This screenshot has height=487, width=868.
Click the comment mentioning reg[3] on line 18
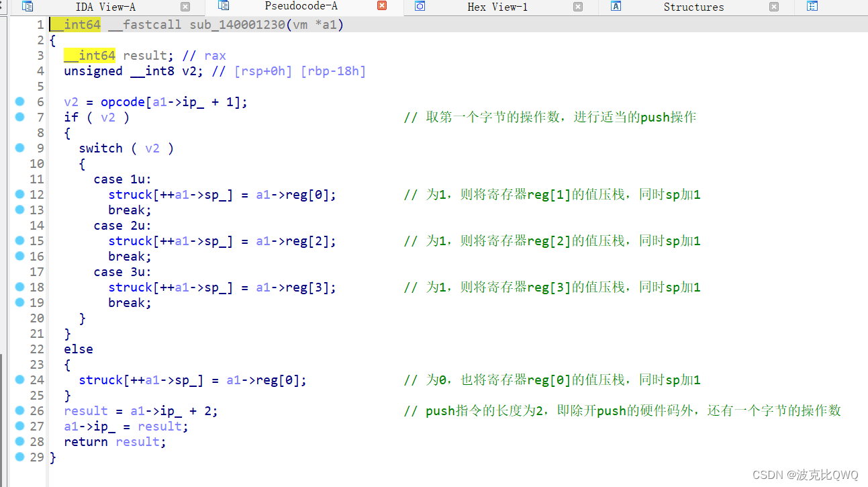(x=552, y=287)
